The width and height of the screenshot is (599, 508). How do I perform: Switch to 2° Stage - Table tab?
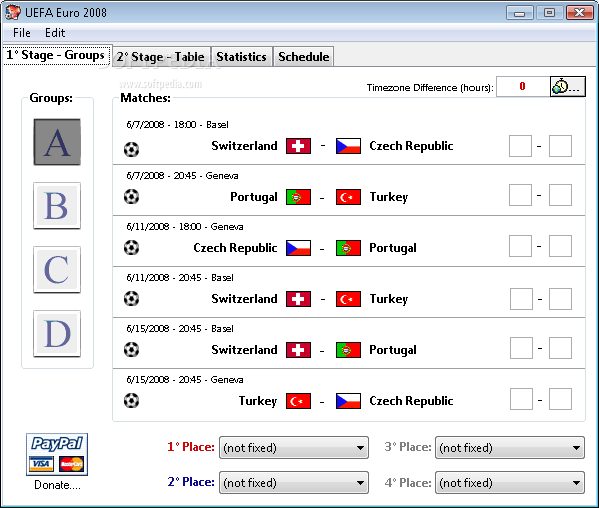pos(160,57)
